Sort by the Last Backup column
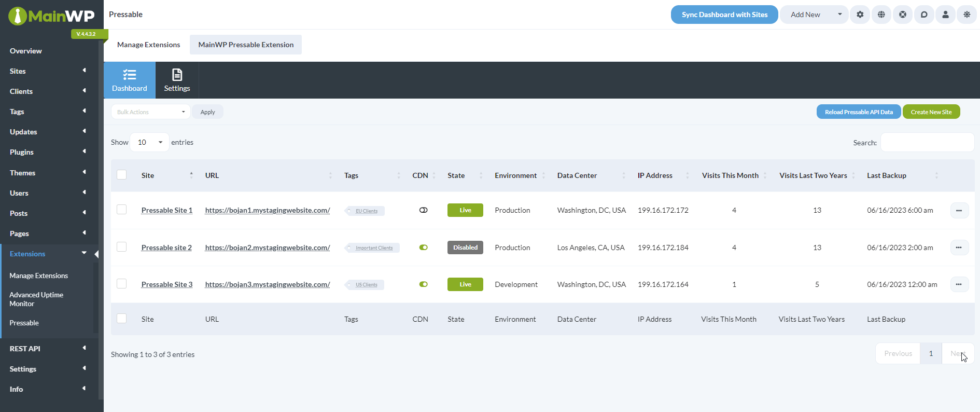This screenshot has height=412, width=980. point(936,175)
